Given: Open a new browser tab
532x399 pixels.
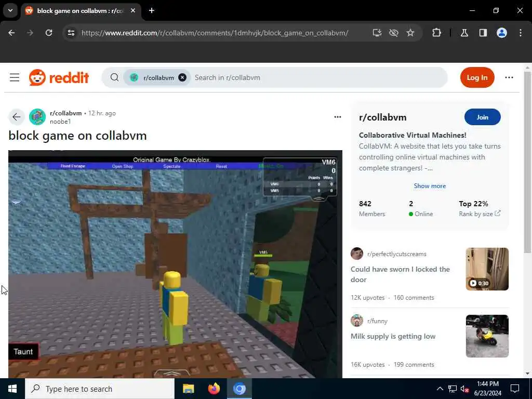Looking at the screenshot, I should (152, 10).
